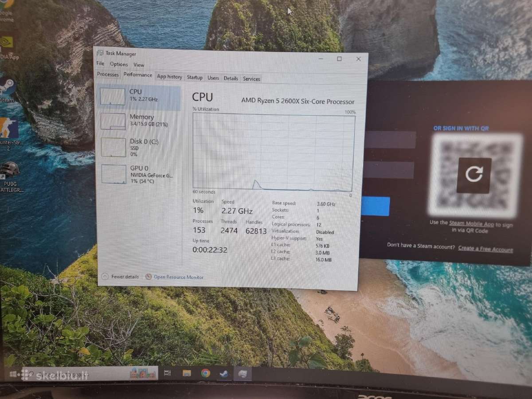
Task: Switch to the Details tab
Action: pyautogui.click(x=231, y=78)
